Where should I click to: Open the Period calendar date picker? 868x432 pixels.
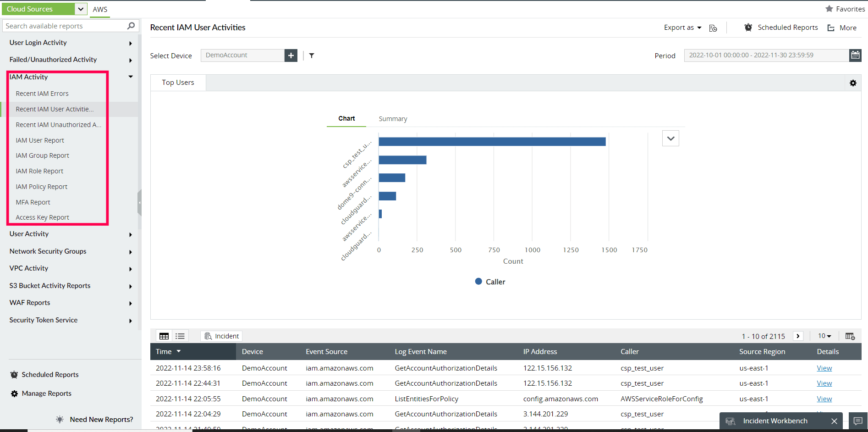pos(855,55)
